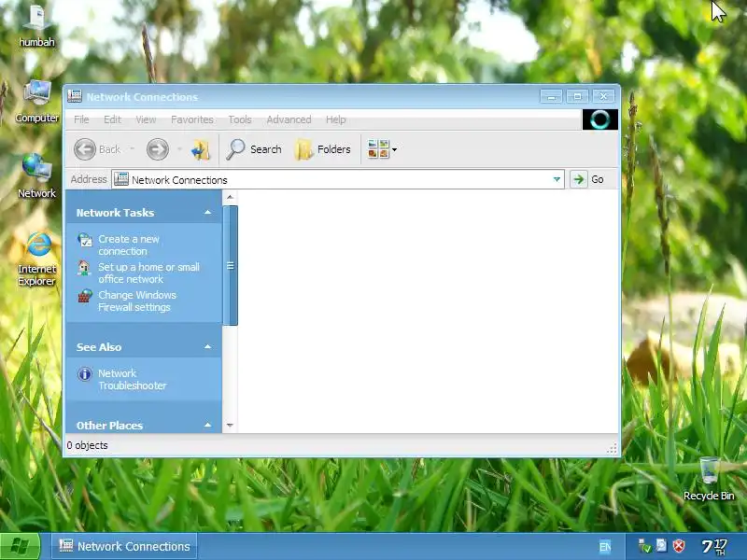Viewport: 747px width, 560px height.
Task: Open the Advanced menu
Action: [289, 119]
